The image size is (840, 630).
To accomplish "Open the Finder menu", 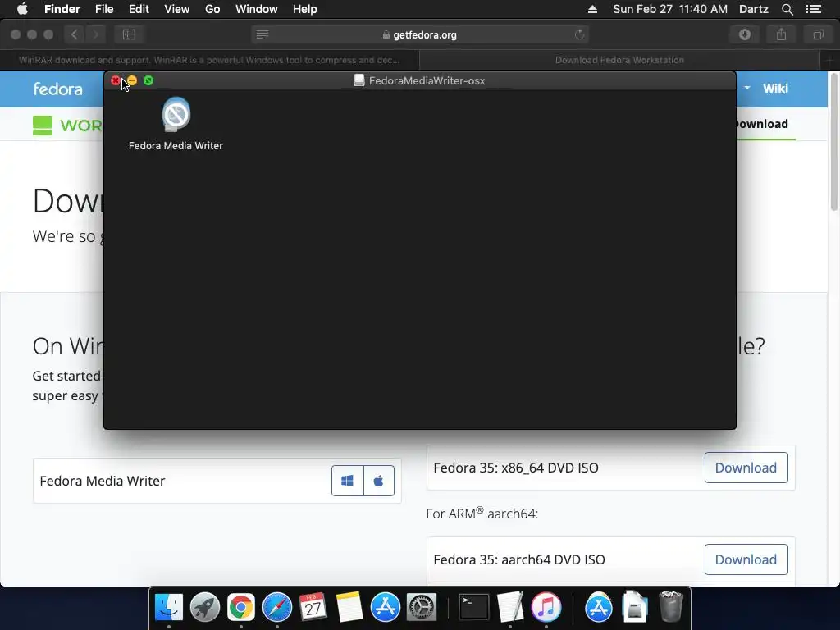I will (62, 9).
